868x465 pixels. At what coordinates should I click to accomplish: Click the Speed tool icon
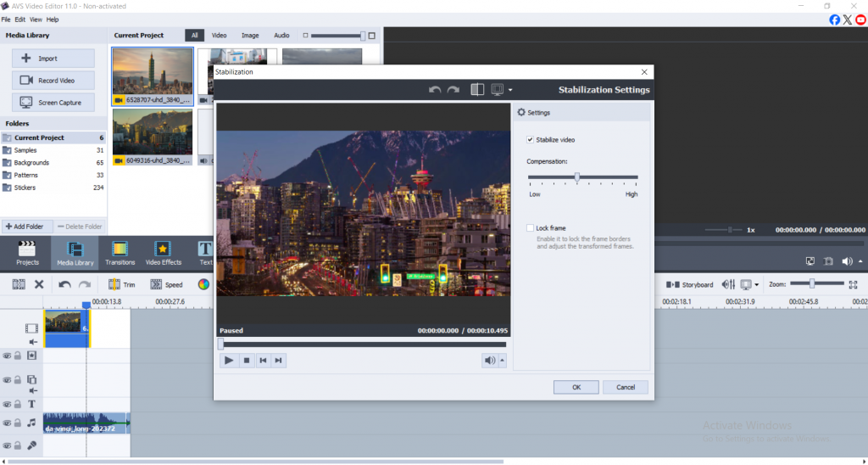165,285
